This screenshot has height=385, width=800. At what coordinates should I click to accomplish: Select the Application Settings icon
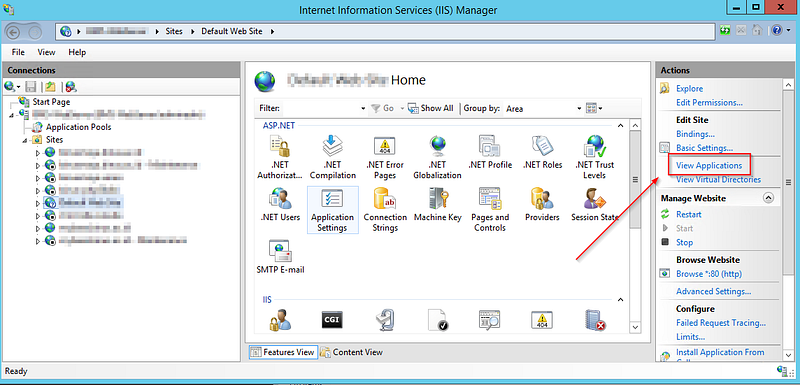pos(333,210)
